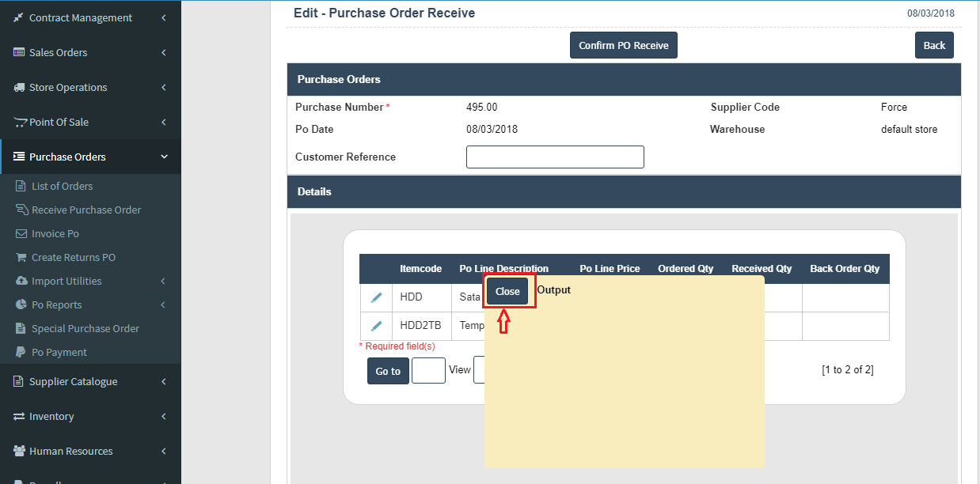
Task: Click the Point Of Sale cart icon
Action: 20,122
